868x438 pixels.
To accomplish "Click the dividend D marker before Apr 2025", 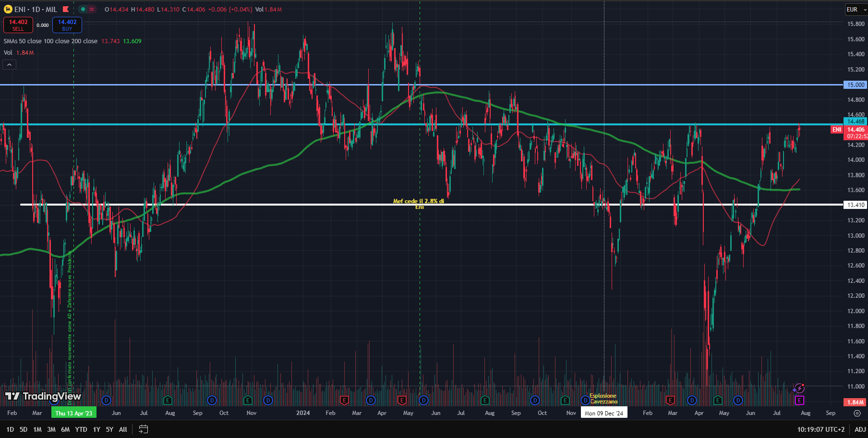I will tap(692, 400).
